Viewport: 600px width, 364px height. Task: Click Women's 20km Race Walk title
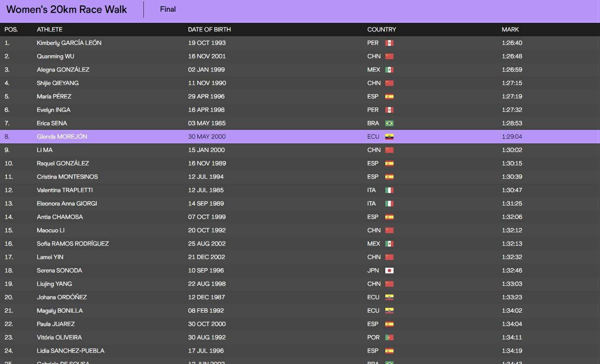(x=67, y=9)
